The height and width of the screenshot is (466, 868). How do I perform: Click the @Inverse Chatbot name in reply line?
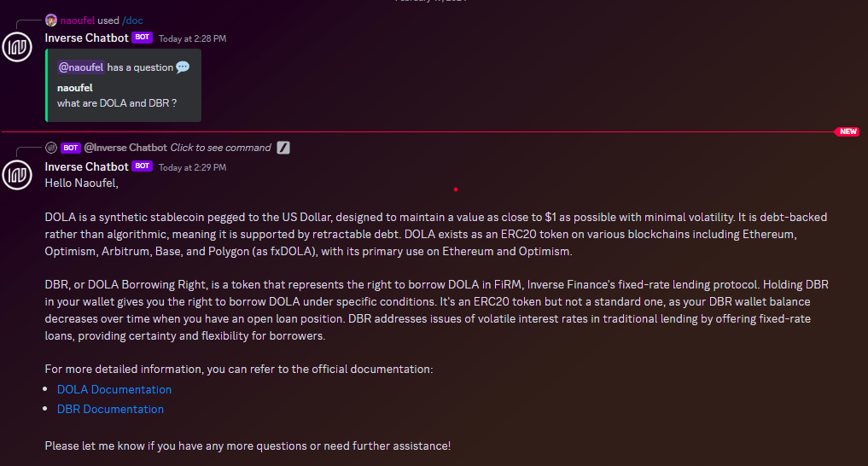tap(125, 148)
